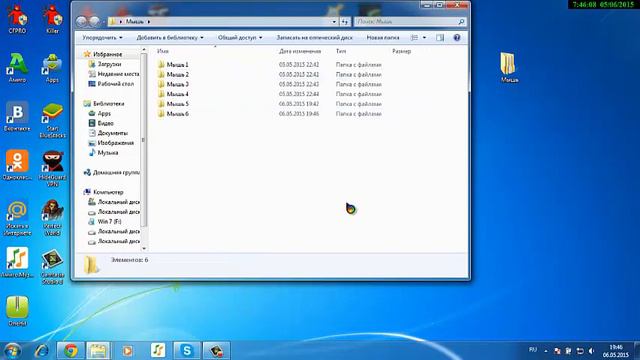
Task: Open the view options dropdown arrow
Action: 424,38
